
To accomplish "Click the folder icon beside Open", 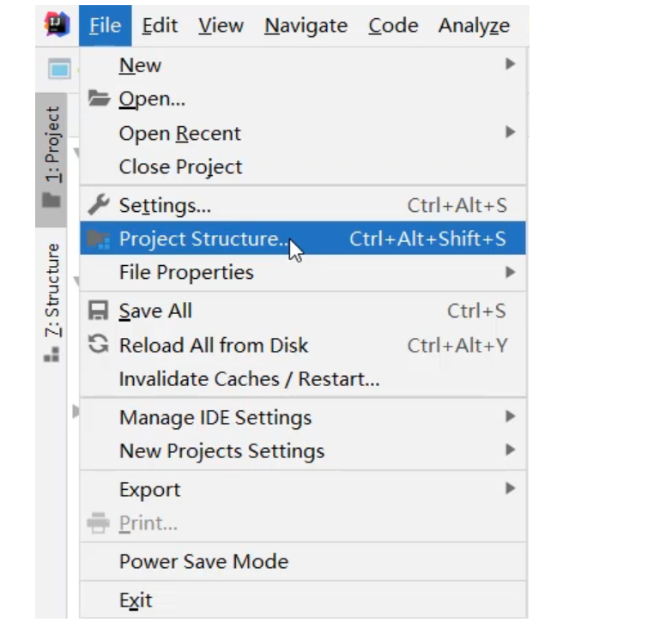I will click(x=100, y=100).
